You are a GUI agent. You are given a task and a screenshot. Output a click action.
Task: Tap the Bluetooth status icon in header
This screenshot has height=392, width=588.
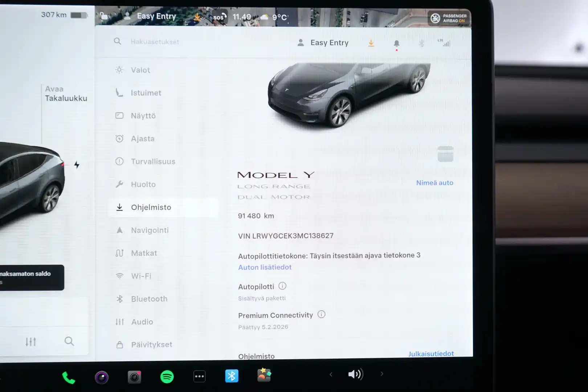(421, 43)
